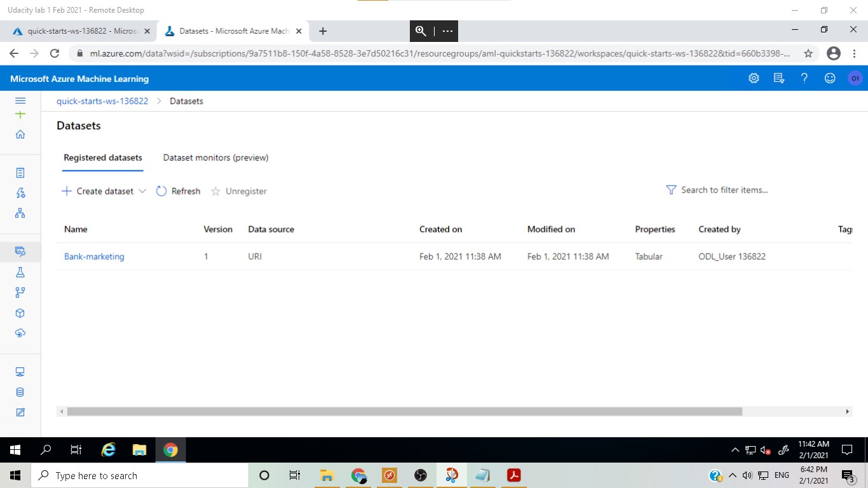
Task: Click the Tabular properties cell
Action: [x=648, y=257]
